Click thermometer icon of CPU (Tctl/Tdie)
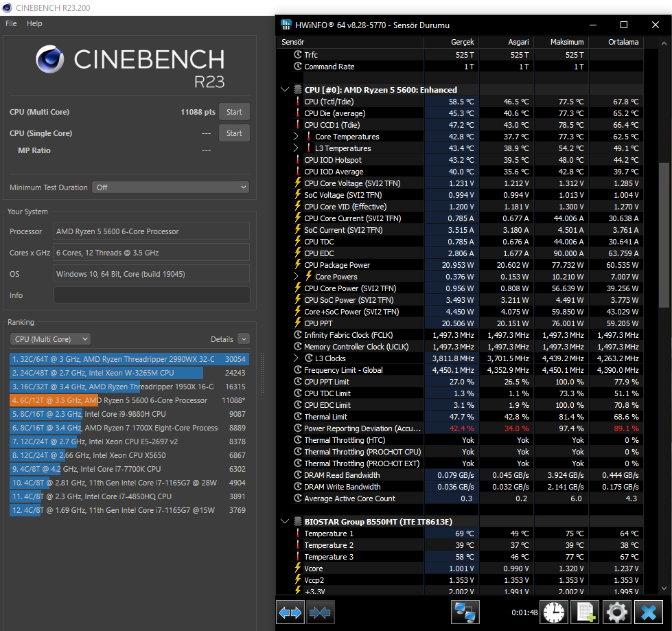 tap(298, 101)
